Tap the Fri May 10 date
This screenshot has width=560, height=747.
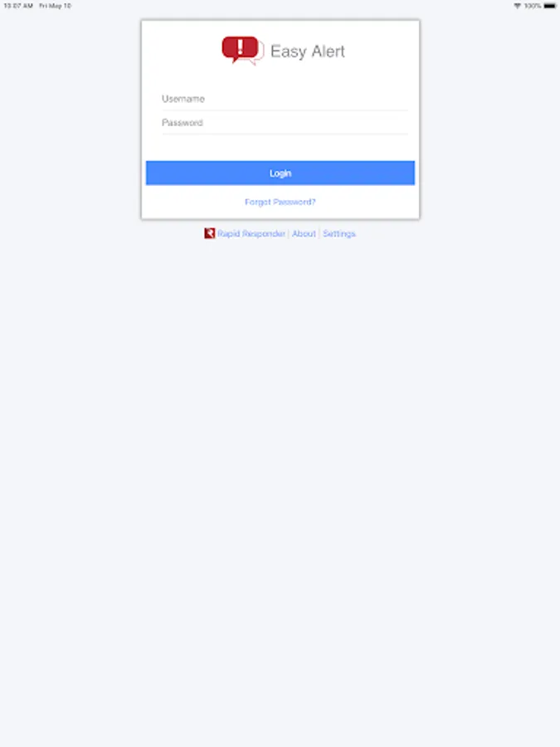click(x=56, y=6)
